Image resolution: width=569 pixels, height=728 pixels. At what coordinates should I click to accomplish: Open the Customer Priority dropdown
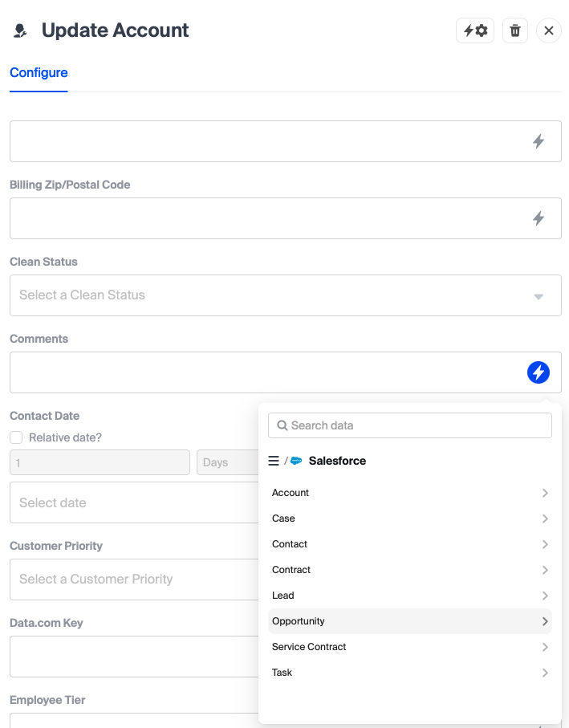pos(133,580)
